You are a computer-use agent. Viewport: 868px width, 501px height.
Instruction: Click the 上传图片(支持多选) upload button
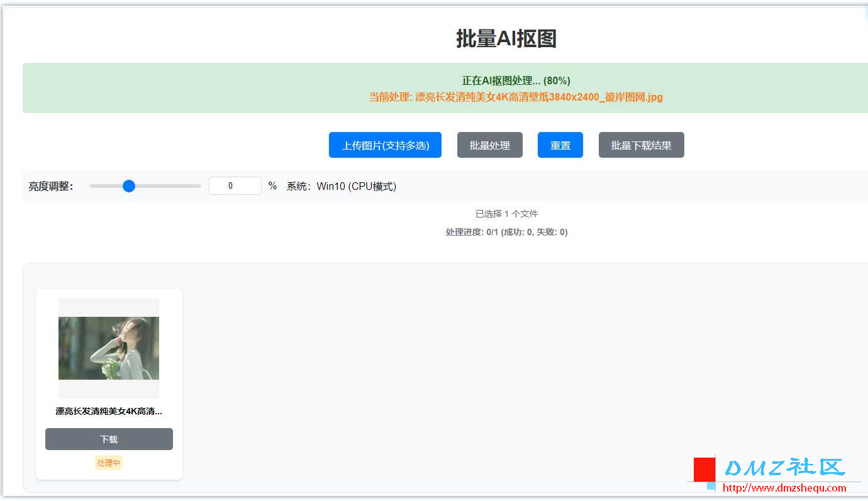[385, 145]
